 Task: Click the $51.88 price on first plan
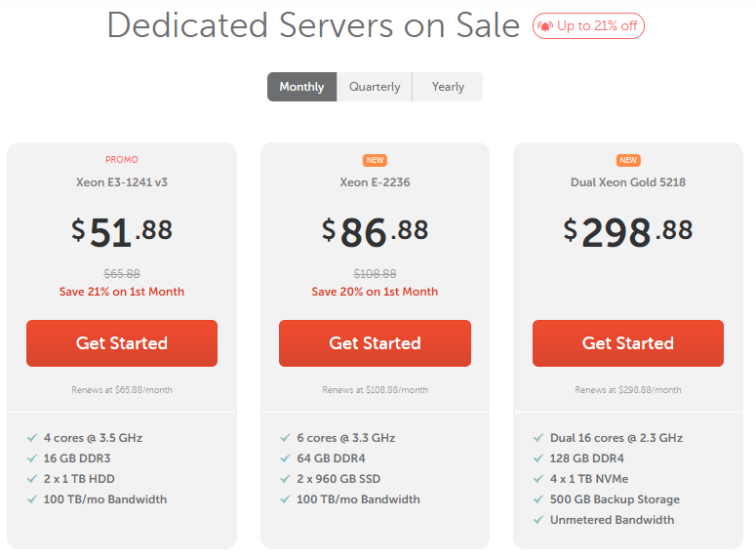pos(122,232)
